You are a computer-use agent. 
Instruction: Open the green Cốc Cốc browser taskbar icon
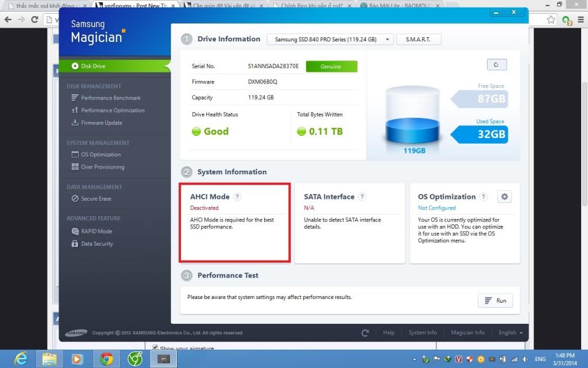pyautogui.click(x=135, y=359)
